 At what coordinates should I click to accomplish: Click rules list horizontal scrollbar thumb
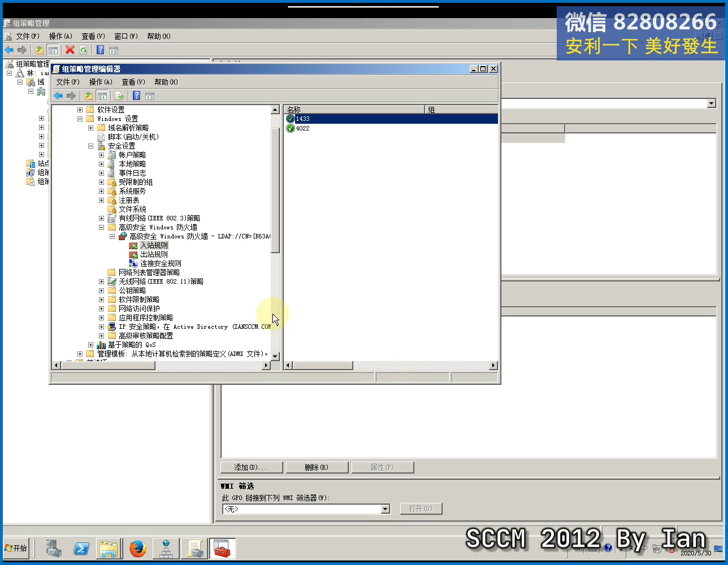point(323,366)
